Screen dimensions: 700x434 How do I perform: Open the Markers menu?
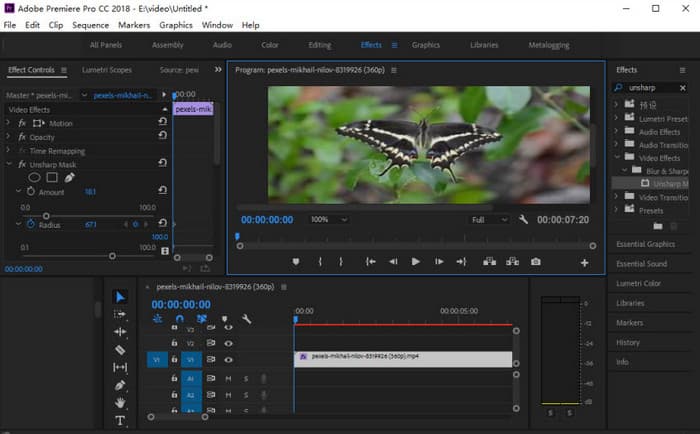coord(134,25)
